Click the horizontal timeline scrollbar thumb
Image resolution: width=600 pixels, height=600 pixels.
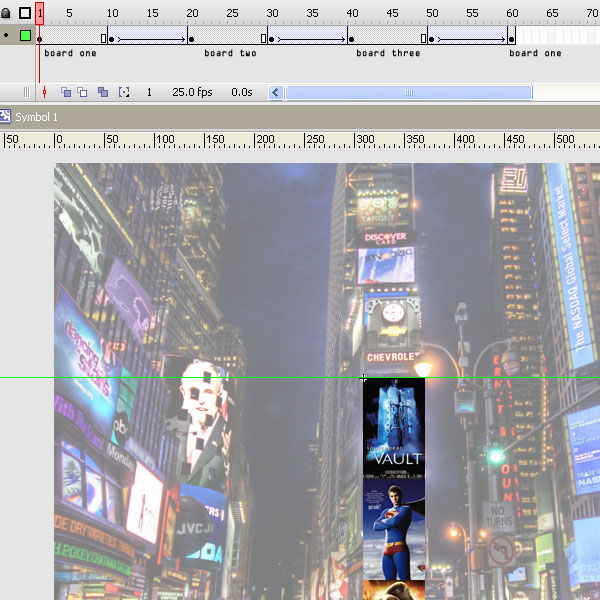[409, 92]
